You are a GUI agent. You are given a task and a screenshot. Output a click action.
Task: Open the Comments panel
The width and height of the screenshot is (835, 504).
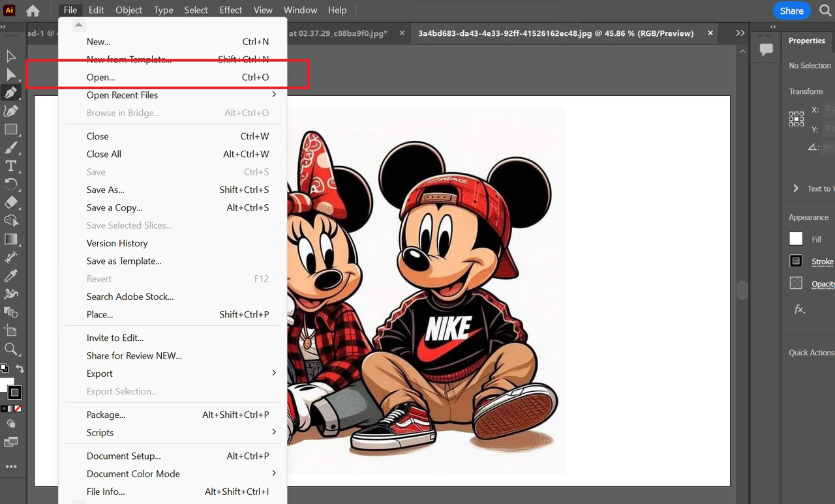click(x=765, y=49)
